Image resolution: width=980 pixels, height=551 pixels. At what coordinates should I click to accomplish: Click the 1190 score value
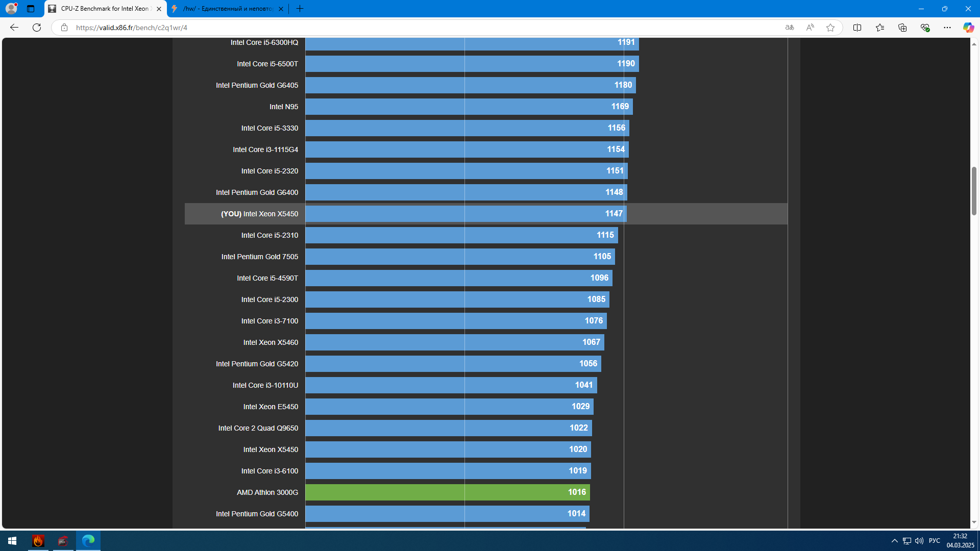point(626,64)
